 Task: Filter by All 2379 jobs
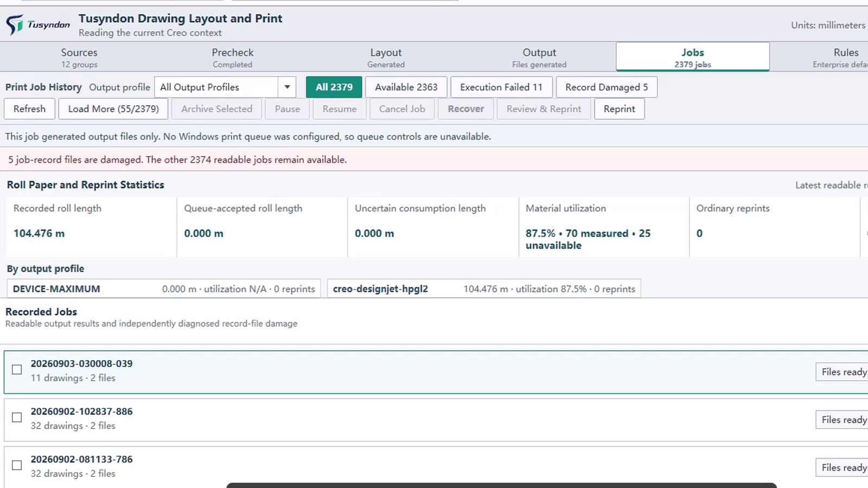334,87
